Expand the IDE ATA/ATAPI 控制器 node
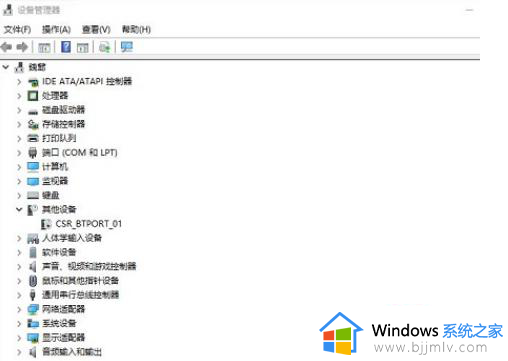 click(x=19, y=81)
